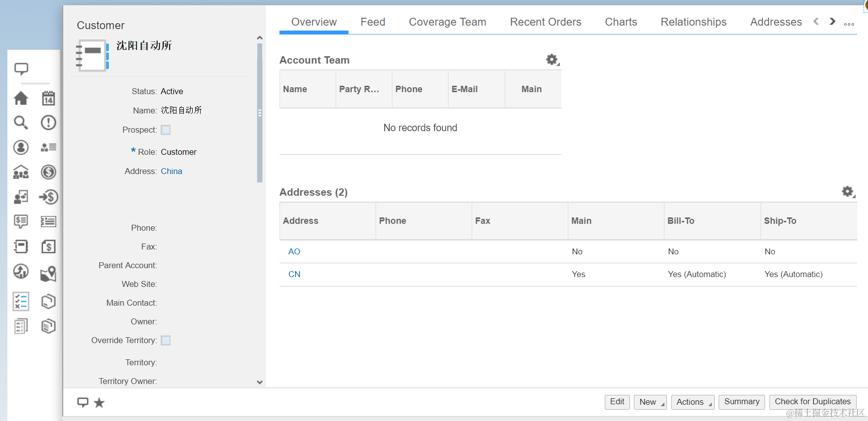Switch to the Overview tab

pyautogui.click(x=314, y=22)
